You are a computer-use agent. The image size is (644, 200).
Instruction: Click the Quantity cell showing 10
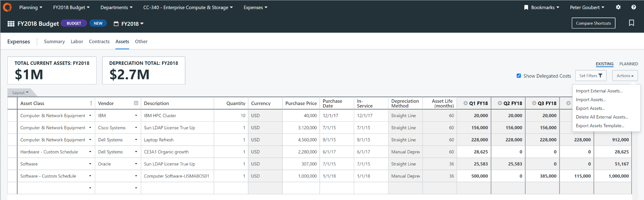[231, 116]
